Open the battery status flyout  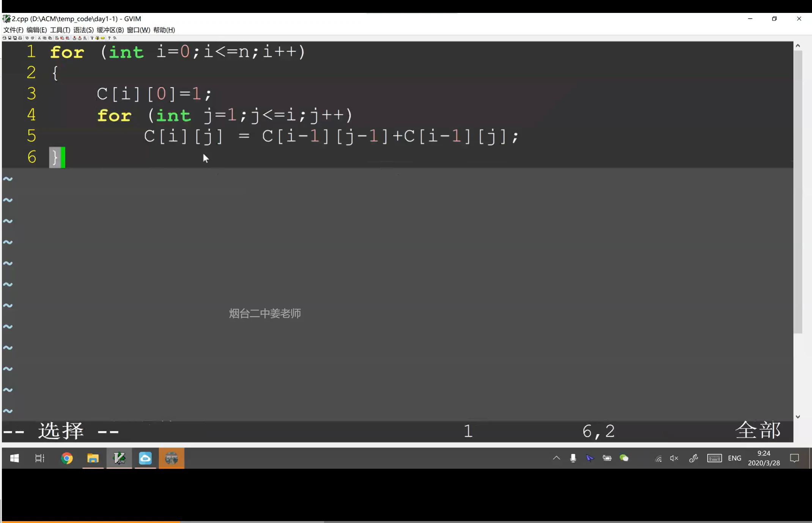click(x=607, y=458)
